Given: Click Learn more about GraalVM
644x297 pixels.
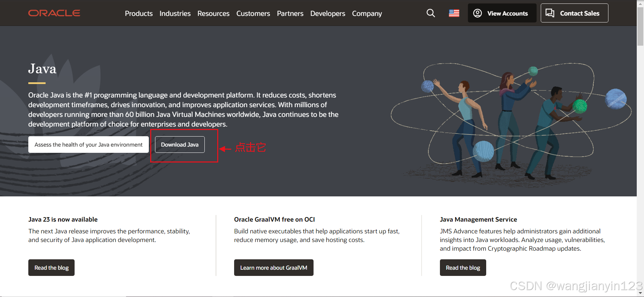Looking at the screenshot, I should pyautogui.click(x=274, y=268).
